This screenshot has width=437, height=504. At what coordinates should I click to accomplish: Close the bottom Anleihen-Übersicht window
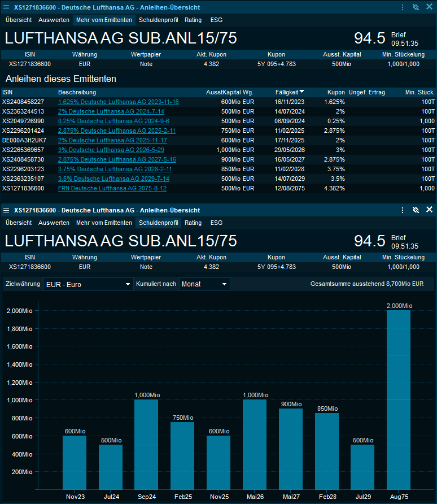(x=429, y=210)
